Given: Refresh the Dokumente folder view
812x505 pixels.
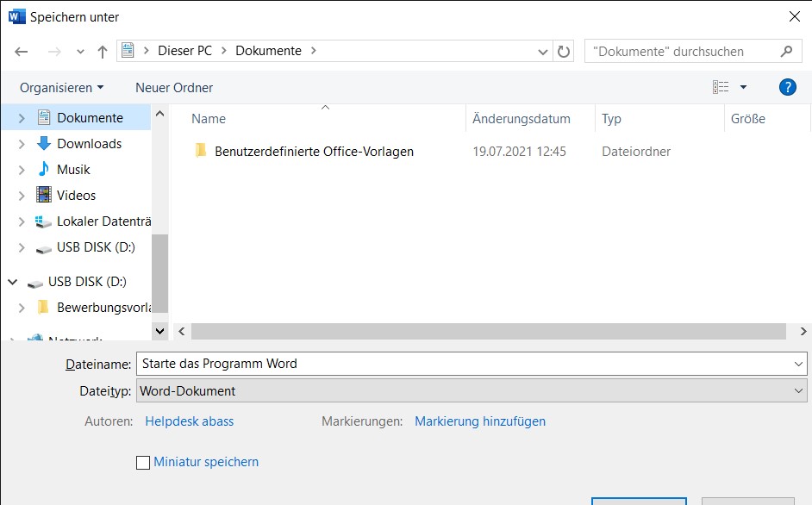Looking at the screenshot, I should coord(564,52).
